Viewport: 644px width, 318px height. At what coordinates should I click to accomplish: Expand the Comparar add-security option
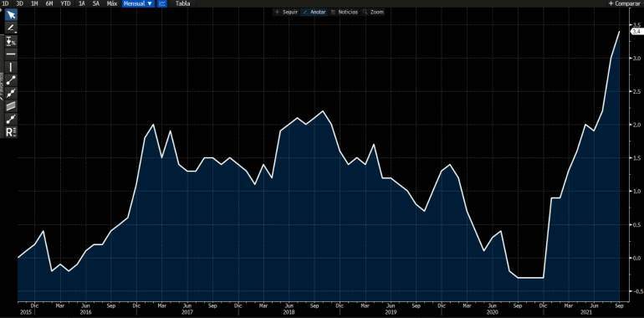point(626,3)
